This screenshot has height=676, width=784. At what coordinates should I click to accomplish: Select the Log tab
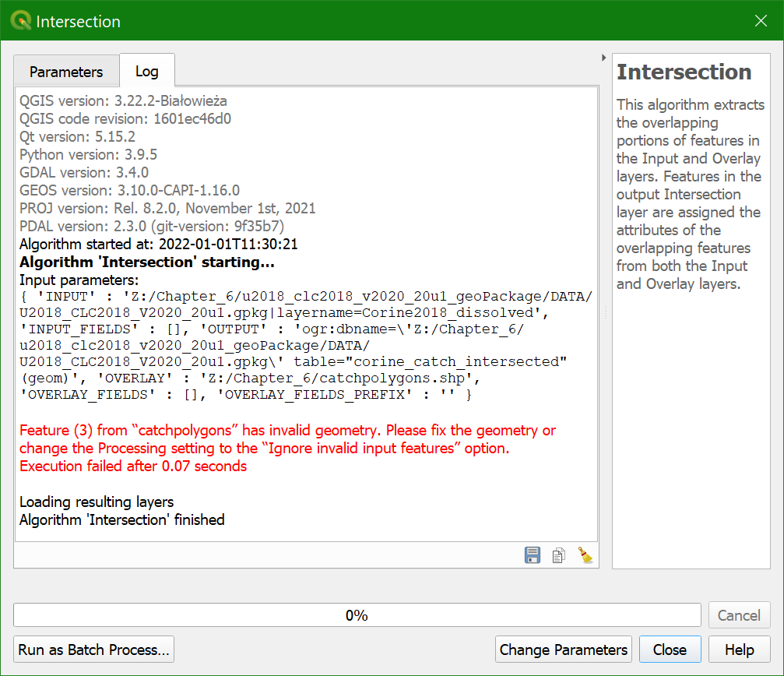[147, 71]
